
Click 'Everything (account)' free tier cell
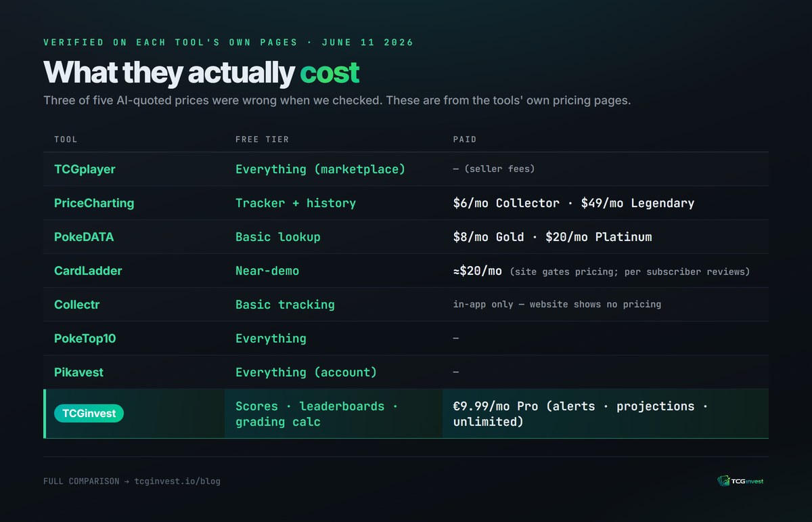[x=306, y=372]
